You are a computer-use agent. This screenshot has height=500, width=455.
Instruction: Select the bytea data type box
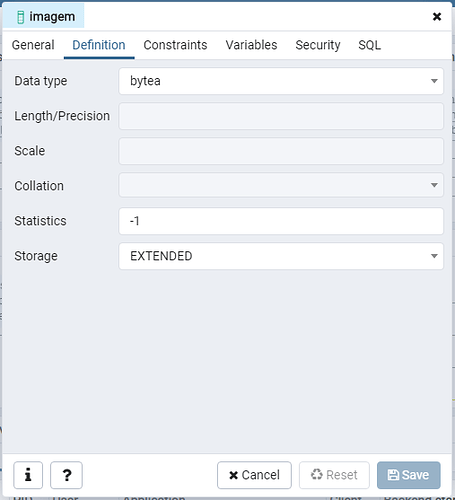tap(281, 81)
